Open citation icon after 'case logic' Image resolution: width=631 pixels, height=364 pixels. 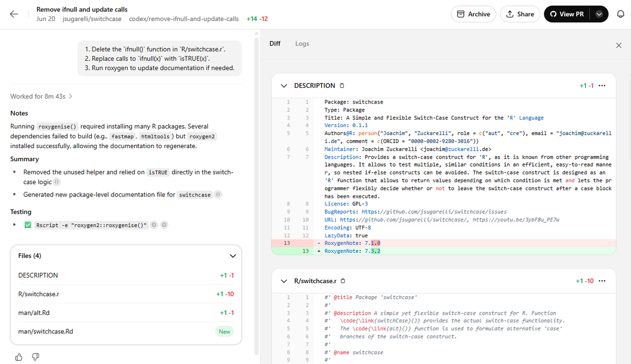tap(57, 182)
